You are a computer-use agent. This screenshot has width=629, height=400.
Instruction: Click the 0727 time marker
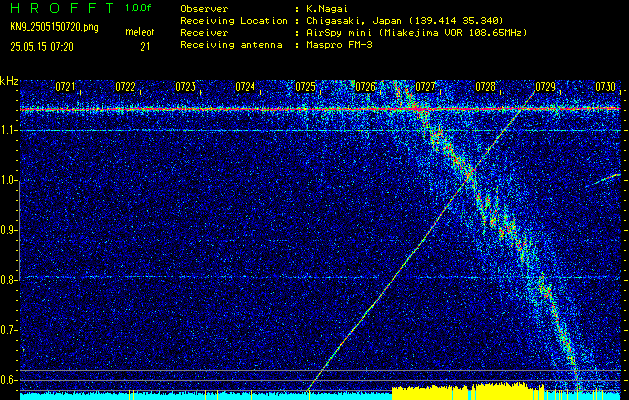point(425,87)
